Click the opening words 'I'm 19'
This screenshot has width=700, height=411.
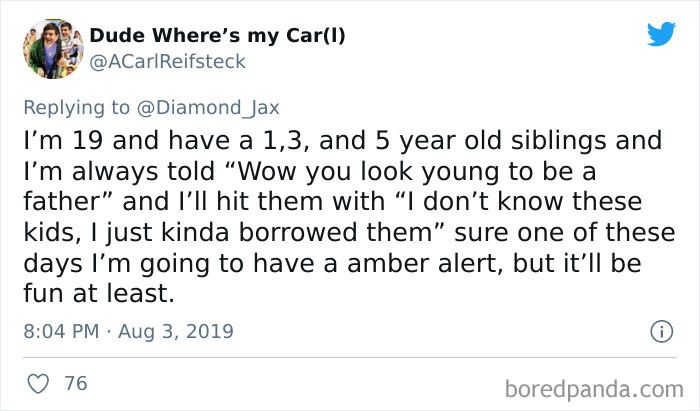(x=63, y=140)
